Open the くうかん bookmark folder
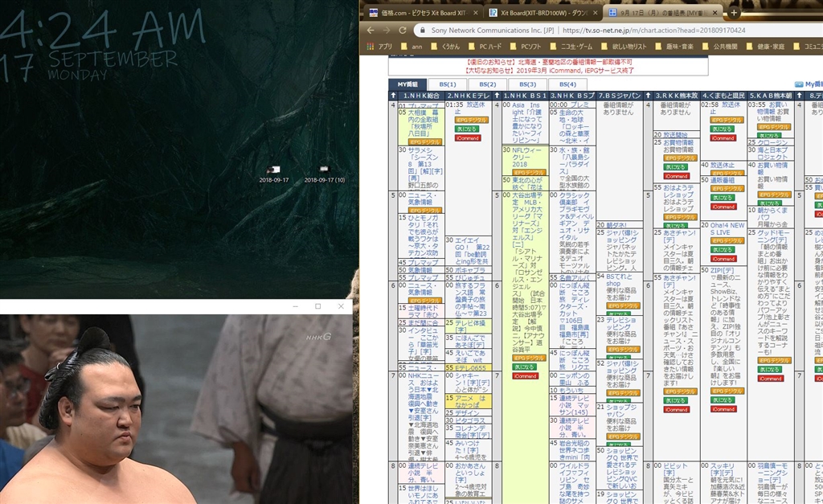 445,46
